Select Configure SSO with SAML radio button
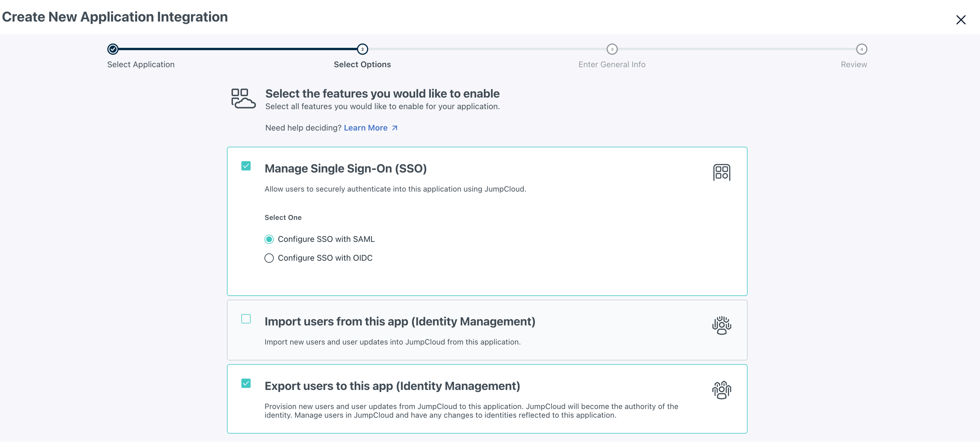The width and height of the screenshot is (980, 447). (269, 239)
